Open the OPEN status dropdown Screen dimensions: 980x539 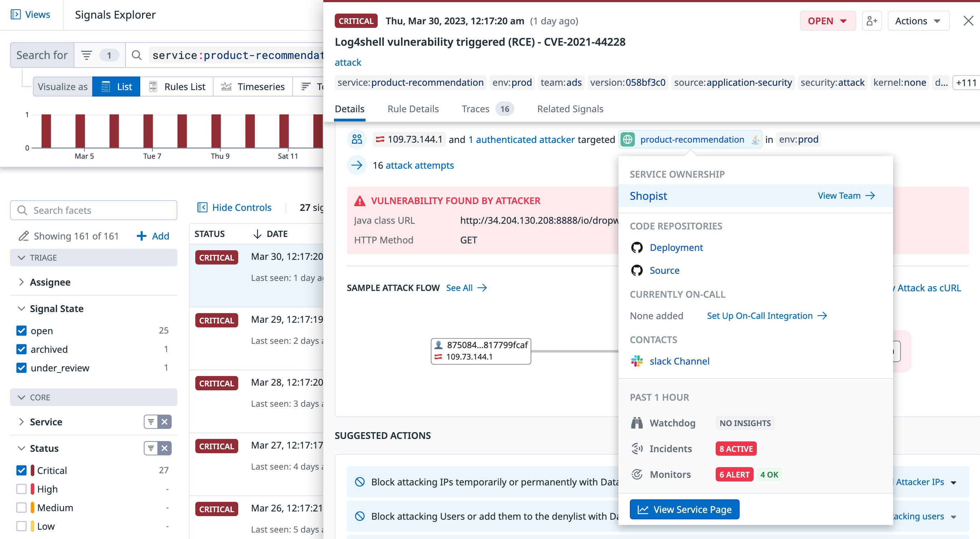[827, 21]
